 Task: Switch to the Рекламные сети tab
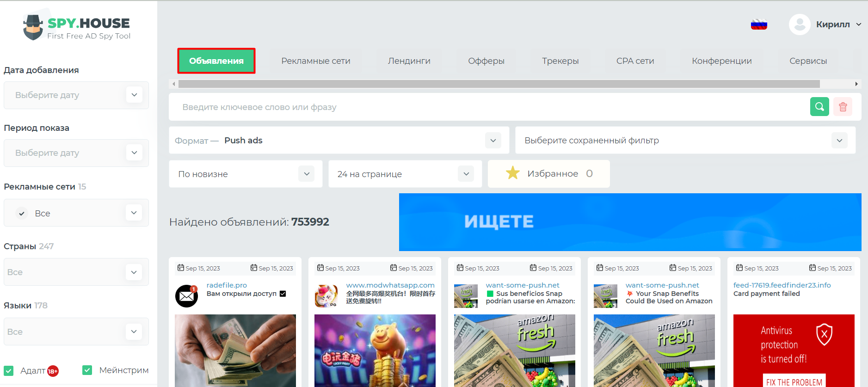pos(316,61)
